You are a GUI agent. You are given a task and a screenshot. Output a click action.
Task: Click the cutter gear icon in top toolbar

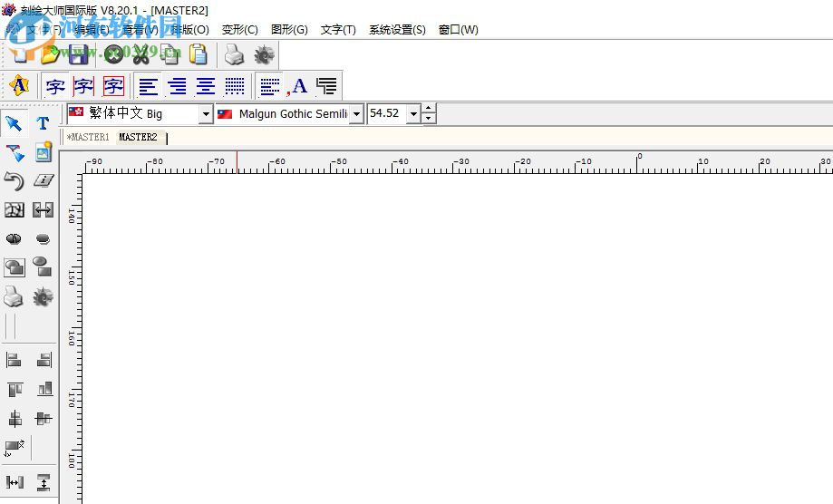point(264,54)
